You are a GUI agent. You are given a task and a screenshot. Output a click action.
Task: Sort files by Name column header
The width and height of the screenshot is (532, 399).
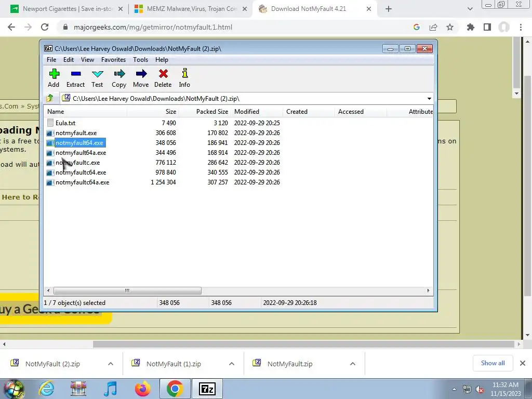click(86, 112)
